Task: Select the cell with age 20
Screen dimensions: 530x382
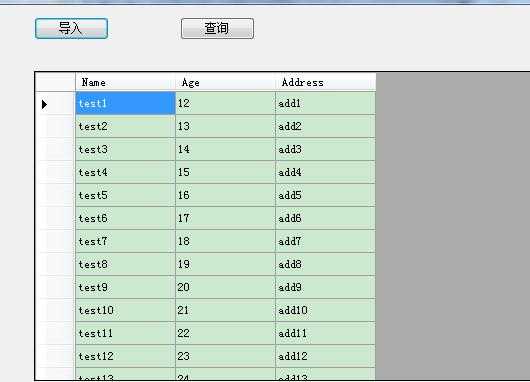Action: [225, 287]
